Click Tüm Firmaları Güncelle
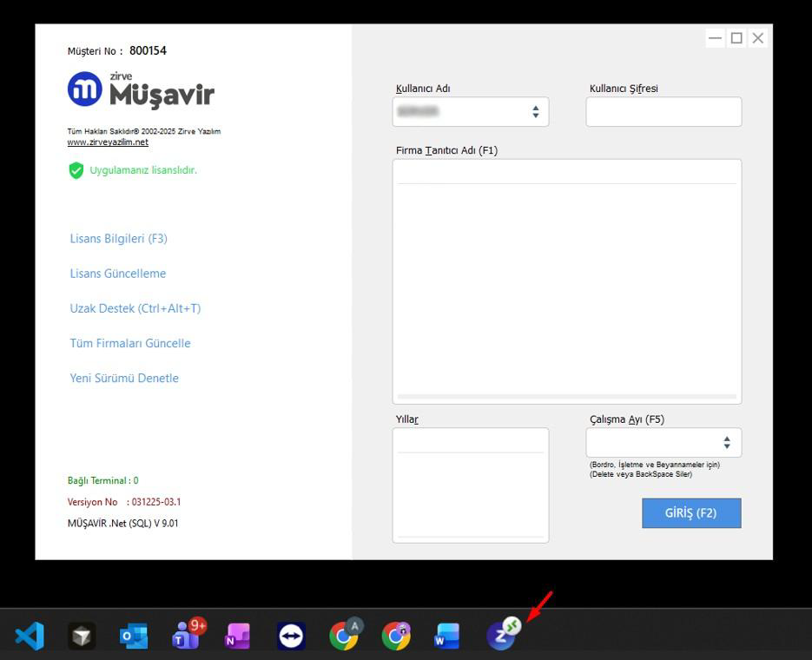Screen dimensions: 812x660 (x=130, y=343)
